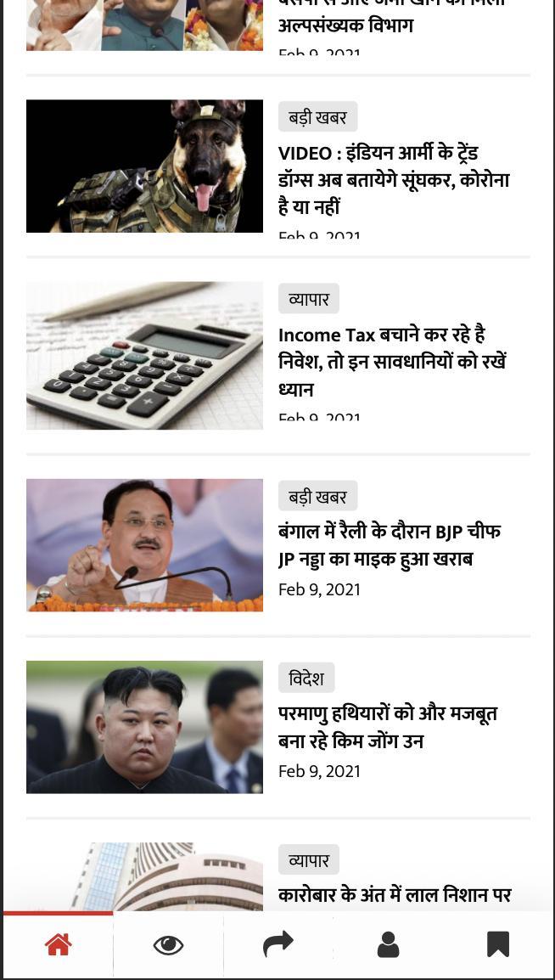Select विदेश category tag

coord(306,679)
